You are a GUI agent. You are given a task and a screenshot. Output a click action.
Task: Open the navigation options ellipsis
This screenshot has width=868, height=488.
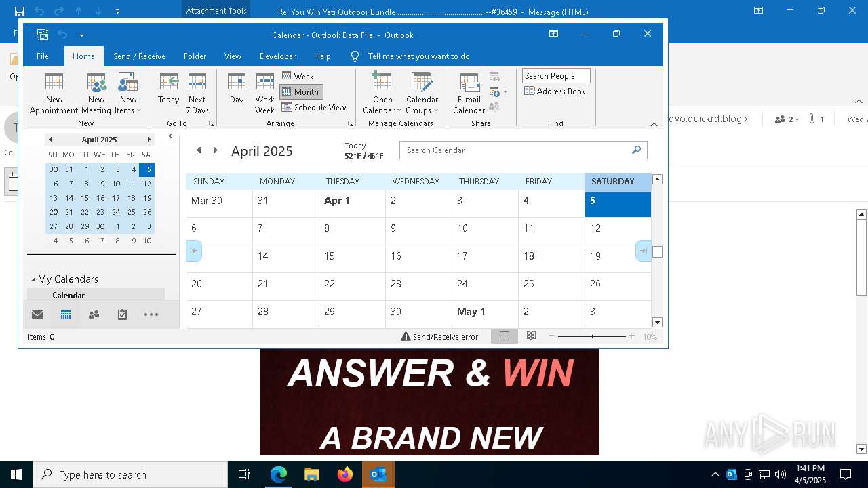151,314
